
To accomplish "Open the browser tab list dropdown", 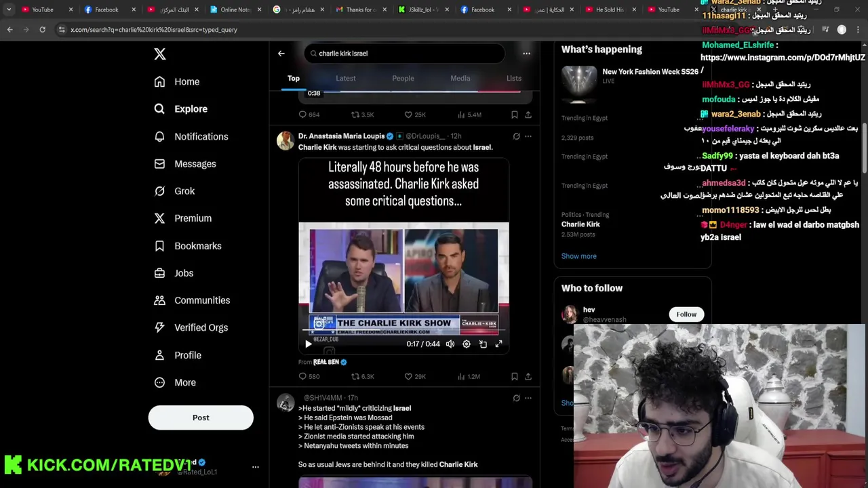I will coord(8,9).
